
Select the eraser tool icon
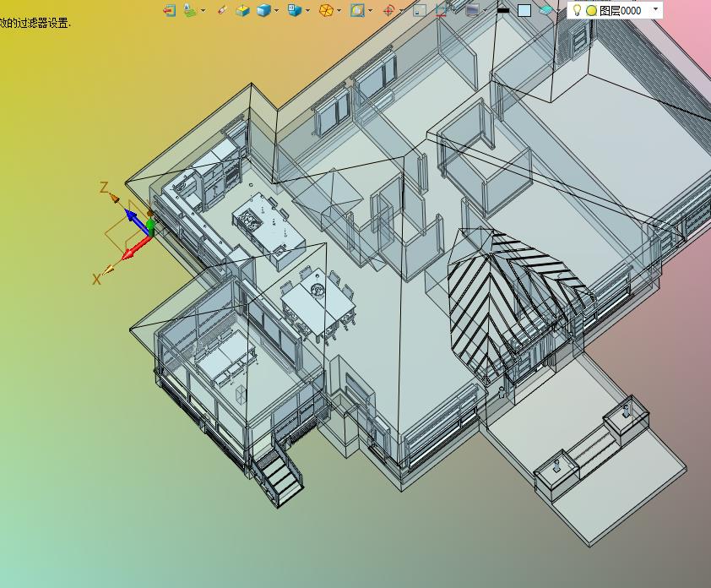[222, 10]
